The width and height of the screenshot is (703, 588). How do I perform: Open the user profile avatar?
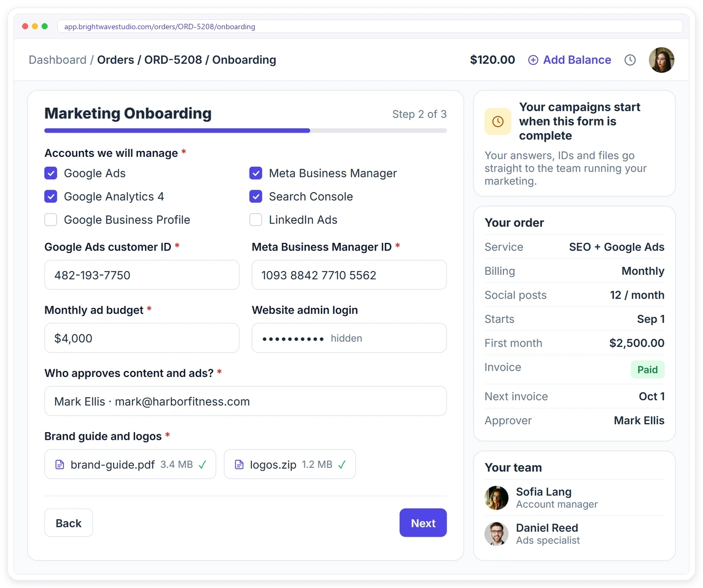[x=661, y=60]
